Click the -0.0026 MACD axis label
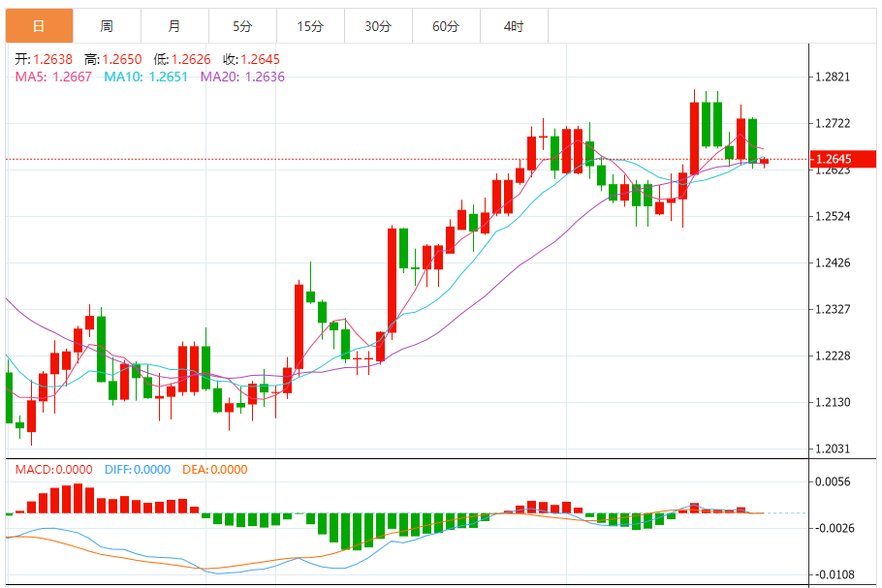 pos(835,528)
